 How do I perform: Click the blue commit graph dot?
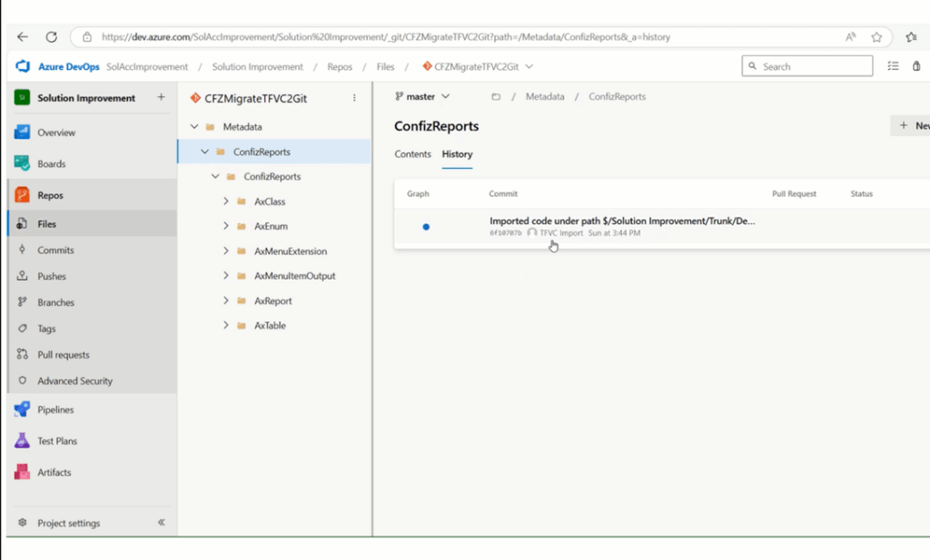click(426, 227)
